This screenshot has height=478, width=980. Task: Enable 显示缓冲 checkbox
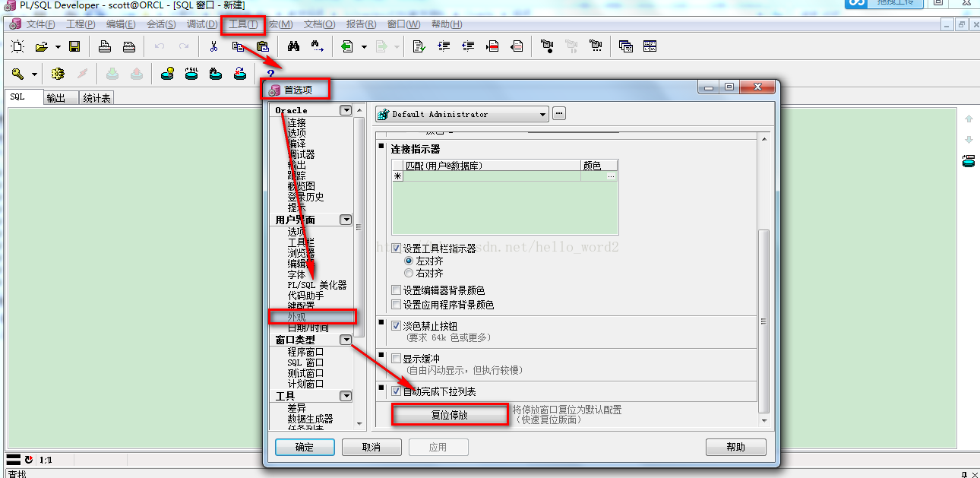pyautogui.click(x=396, y=358)
